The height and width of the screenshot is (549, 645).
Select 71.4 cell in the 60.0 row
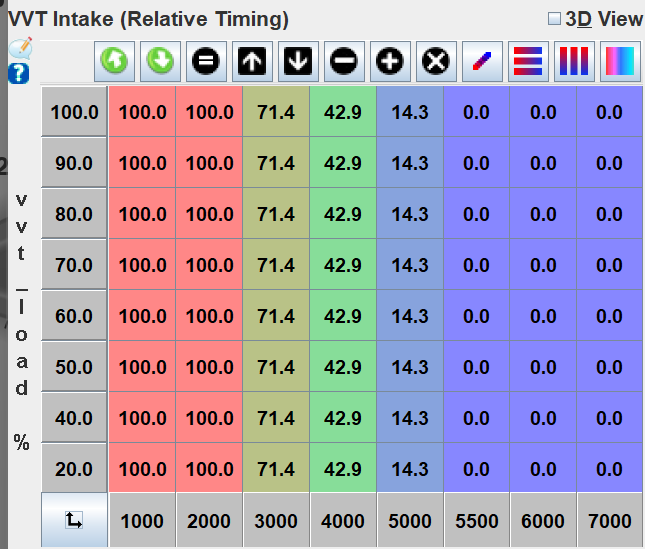tap(276, 316)
